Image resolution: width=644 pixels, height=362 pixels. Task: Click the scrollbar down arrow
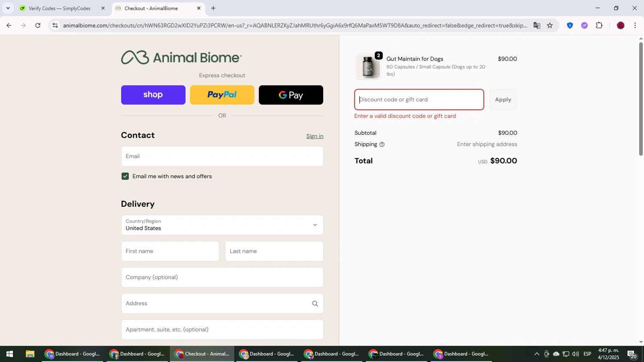[641, 342]
